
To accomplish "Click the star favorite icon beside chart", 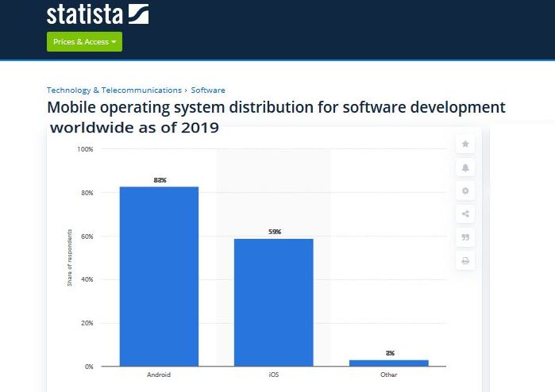I will point(465,144).
